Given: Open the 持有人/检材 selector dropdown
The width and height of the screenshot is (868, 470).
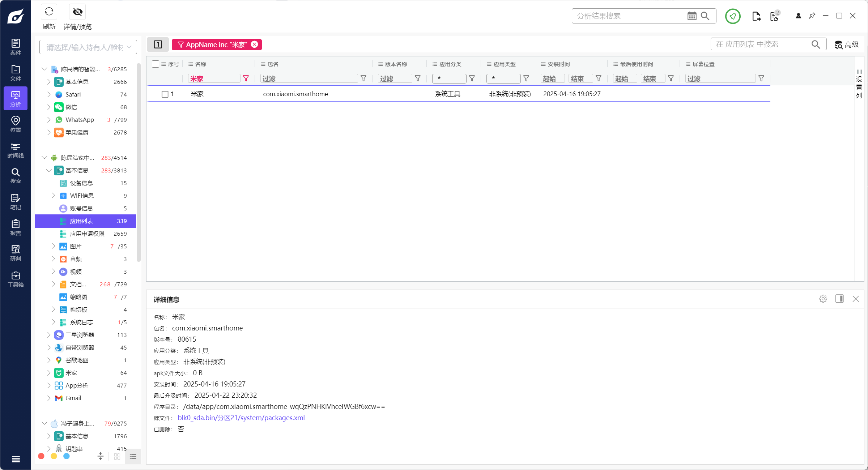Looking at the screenshot, I should [88, 47].
